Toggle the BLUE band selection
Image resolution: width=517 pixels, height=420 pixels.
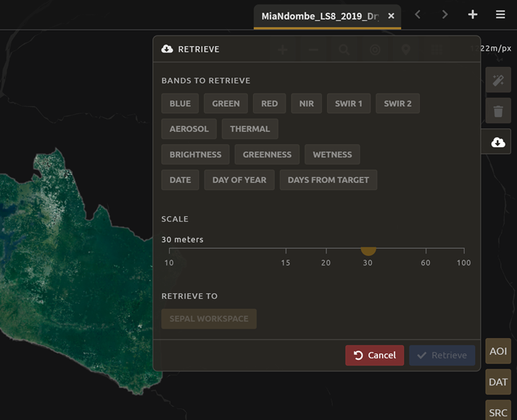(x=180, y=104)
